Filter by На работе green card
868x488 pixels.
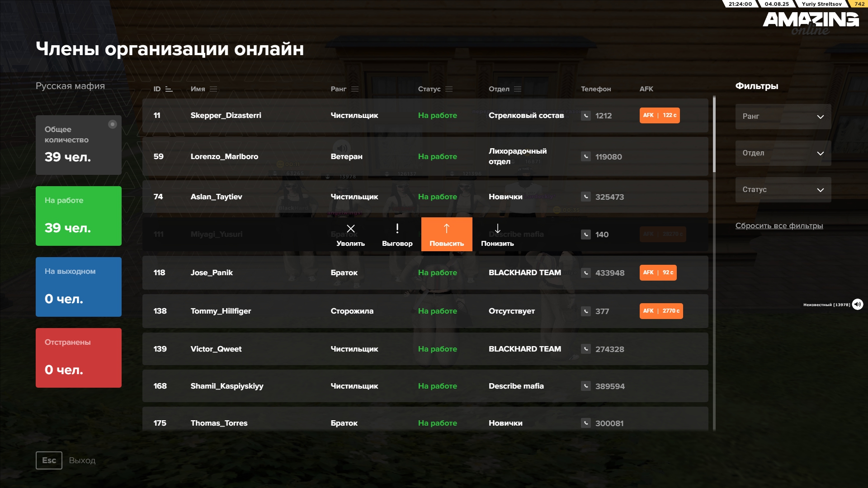(79, 216)
